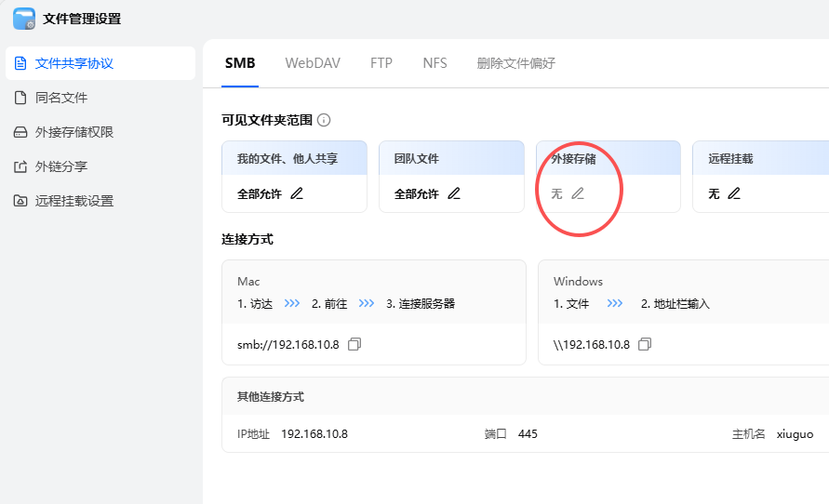Open 外链分享 sidebar section
829x504 pixels.
(x=61, y=166)
